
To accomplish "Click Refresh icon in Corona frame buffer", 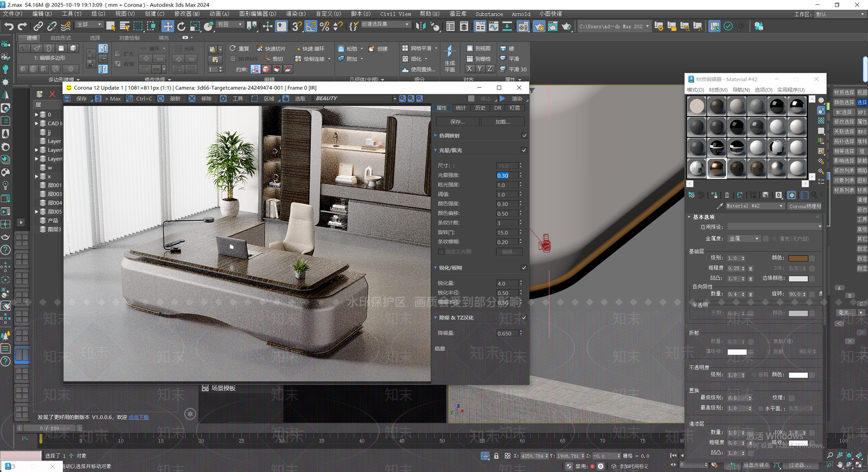I will click(161, 99).
